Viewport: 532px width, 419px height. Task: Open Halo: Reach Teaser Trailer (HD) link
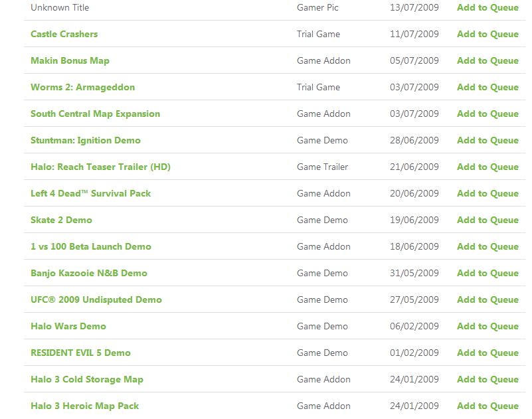[x=100, y=167]
